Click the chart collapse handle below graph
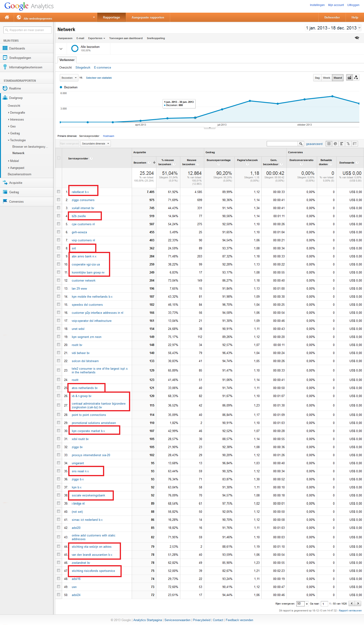 [209, 128]
